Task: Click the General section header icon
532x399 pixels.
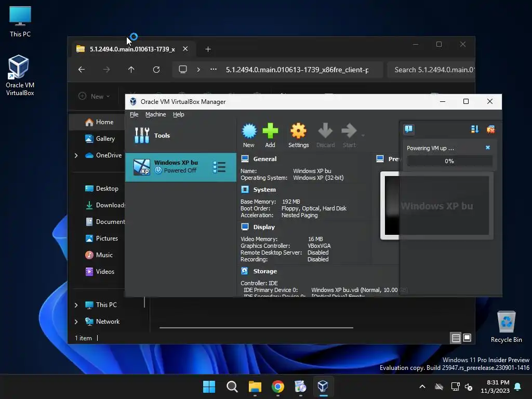Action: pos(245,159)
